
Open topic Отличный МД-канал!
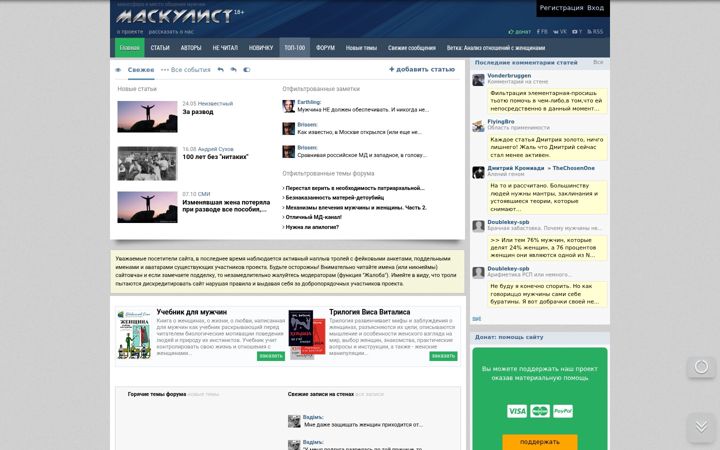click(312, 217)
